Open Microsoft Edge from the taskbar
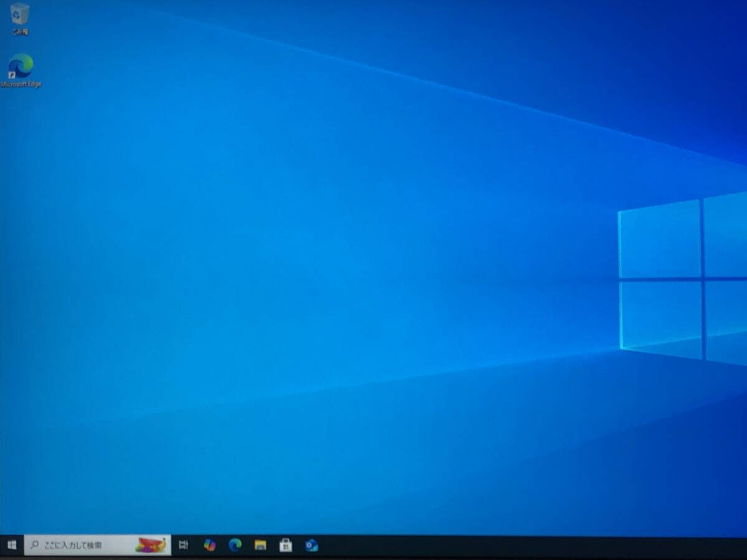Image resolution: width=747 pixels, height=560 pixels. 235,545
